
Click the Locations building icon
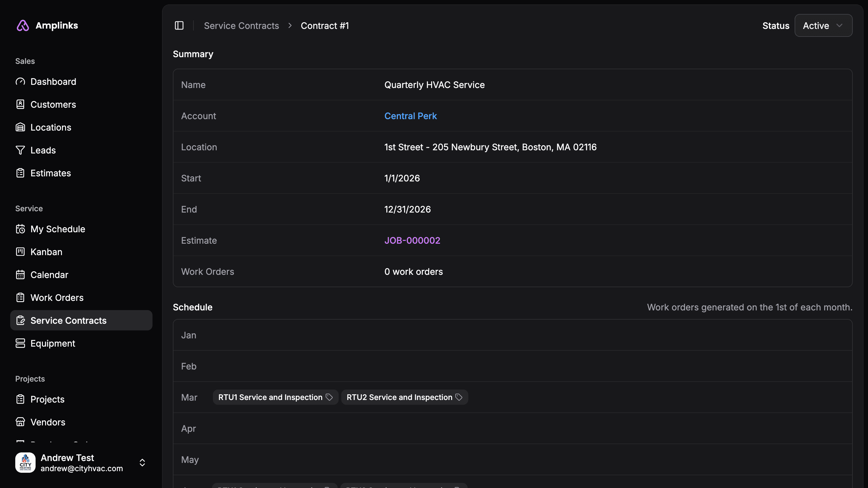[x=20, y=127]
